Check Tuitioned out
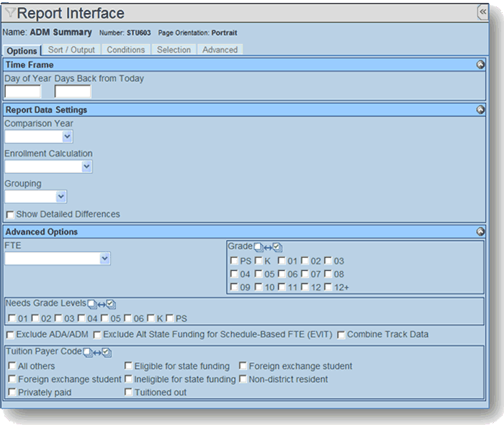 click(128, 392)
